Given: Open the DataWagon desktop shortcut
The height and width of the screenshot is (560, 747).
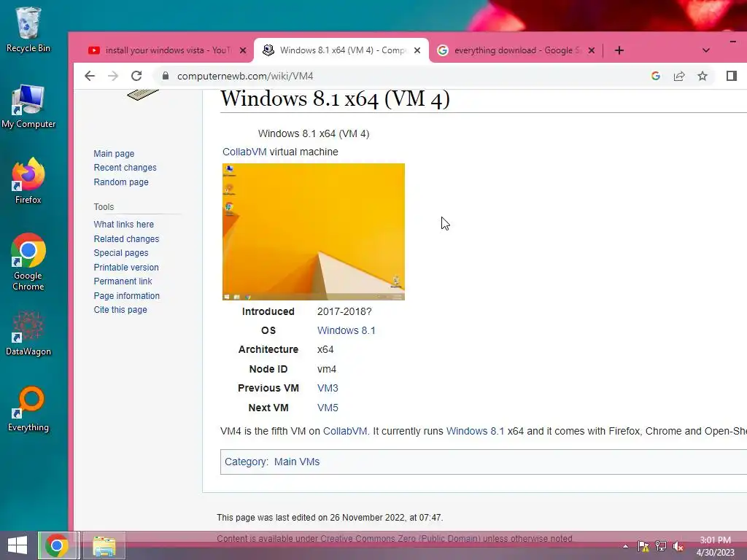Looking at the screenshot, I should click(x=28, y=333).
